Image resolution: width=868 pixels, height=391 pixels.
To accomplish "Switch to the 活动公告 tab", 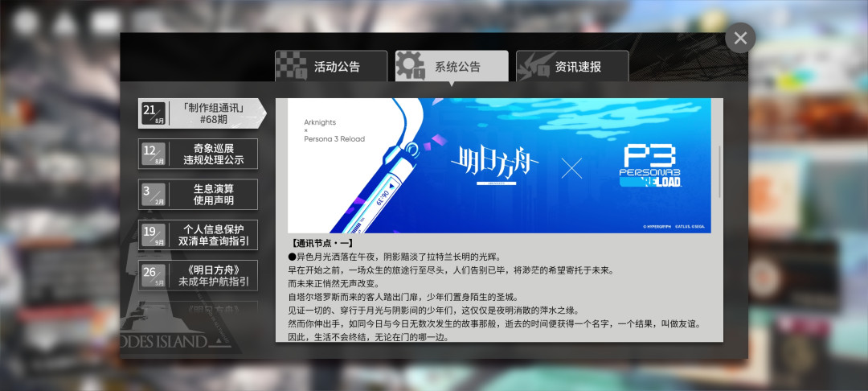I will click(331, 67).
